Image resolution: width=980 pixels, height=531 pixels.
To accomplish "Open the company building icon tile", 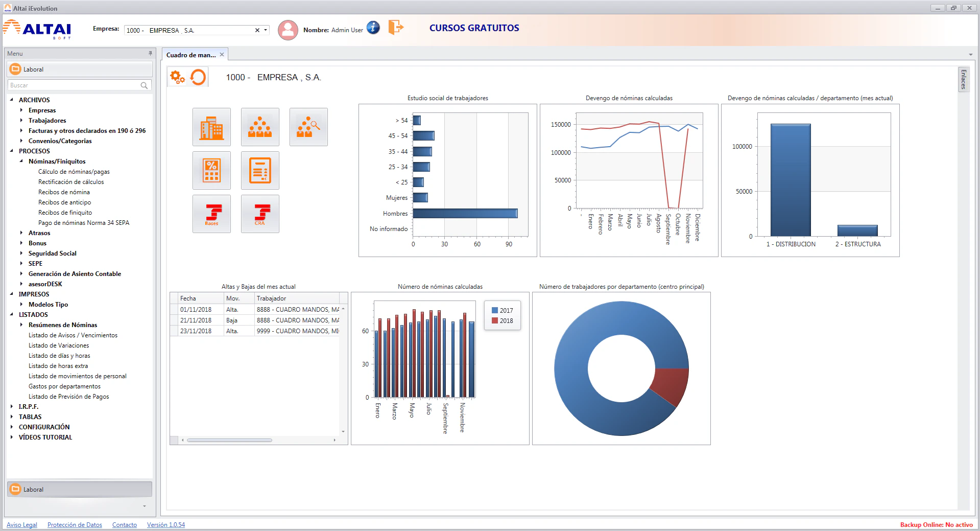I will pos(211,127).
